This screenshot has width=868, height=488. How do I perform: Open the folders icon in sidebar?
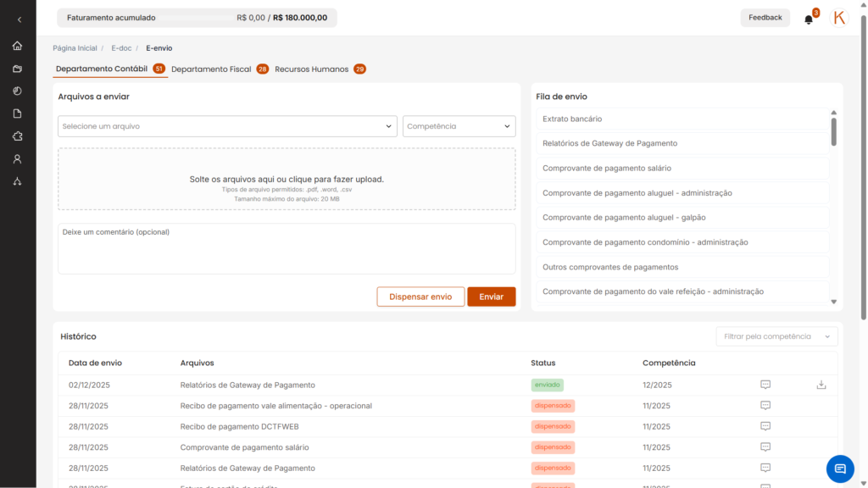coord(18,69)
